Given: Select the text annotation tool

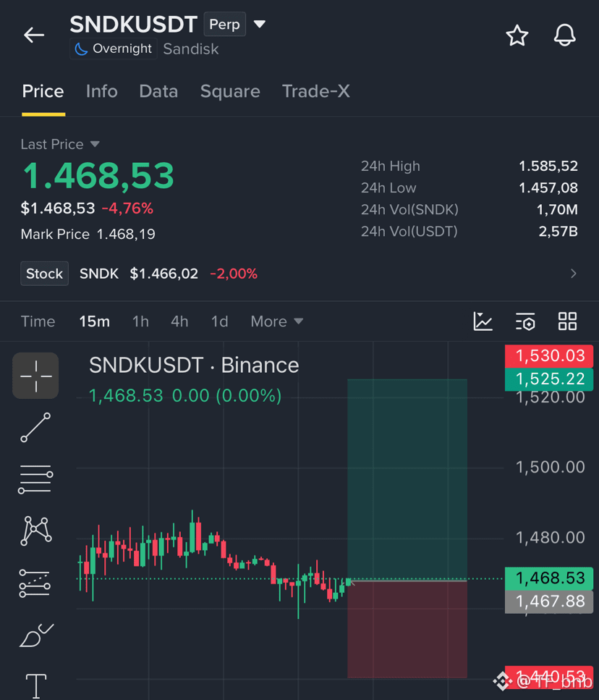Looking at the screenshot, I should 36,686.
